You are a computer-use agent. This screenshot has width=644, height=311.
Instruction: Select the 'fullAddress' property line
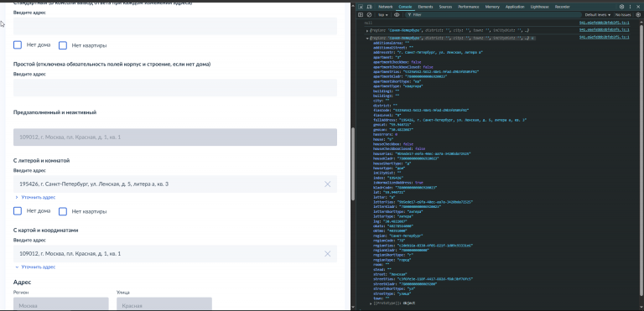[449, 121]
